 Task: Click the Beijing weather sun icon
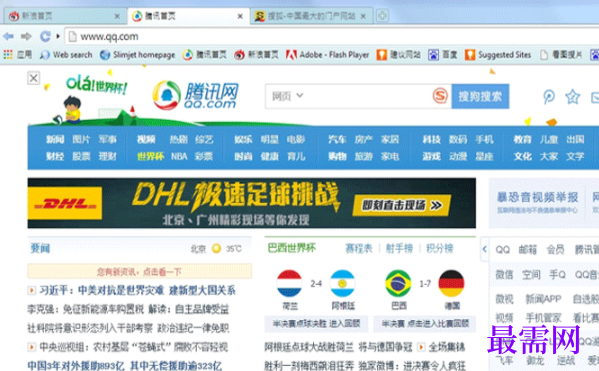pyautogui.click(x=217, y=249)
